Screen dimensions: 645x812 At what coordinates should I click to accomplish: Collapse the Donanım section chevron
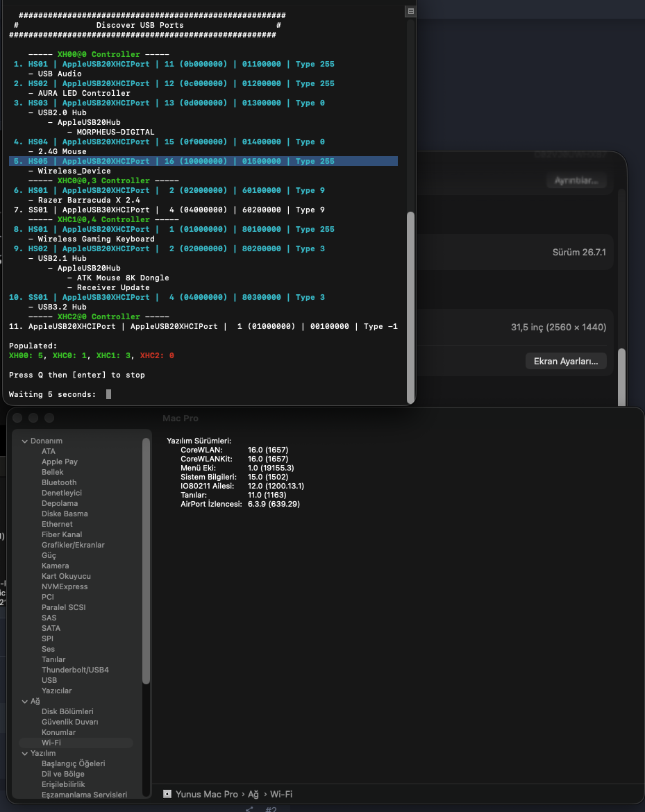(24, 441)
